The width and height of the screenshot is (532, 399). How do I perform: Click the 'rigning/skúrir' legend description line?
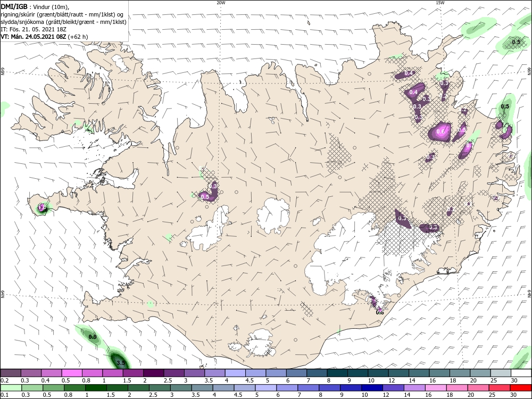(x=62, y=14)
